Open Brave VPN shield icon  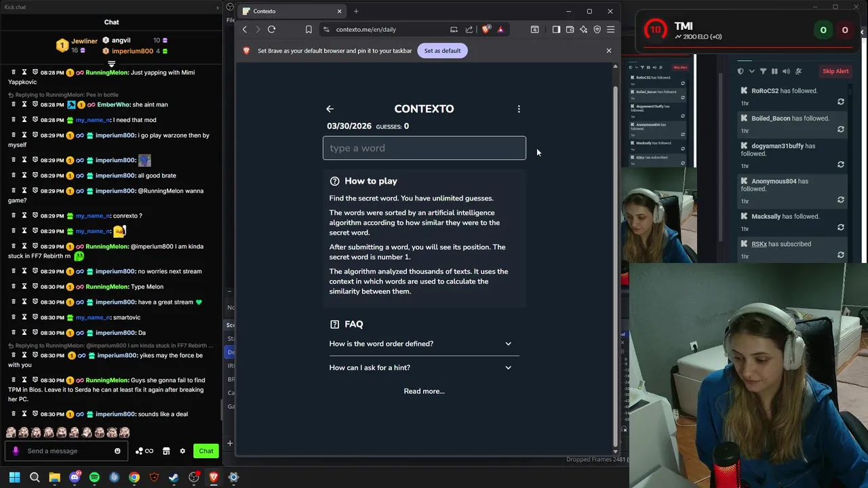click(597, 29)
